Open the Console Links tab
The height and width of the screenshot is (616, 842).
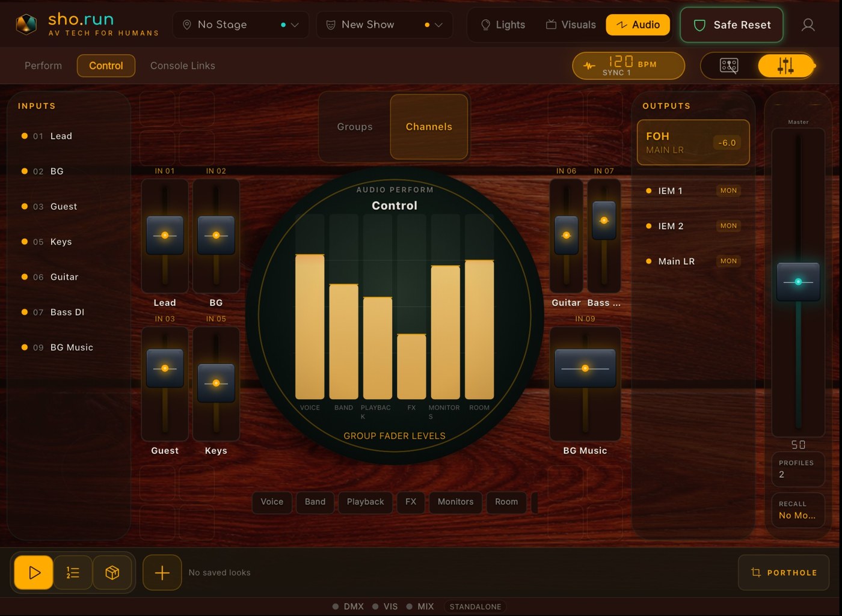pos(182,66)
